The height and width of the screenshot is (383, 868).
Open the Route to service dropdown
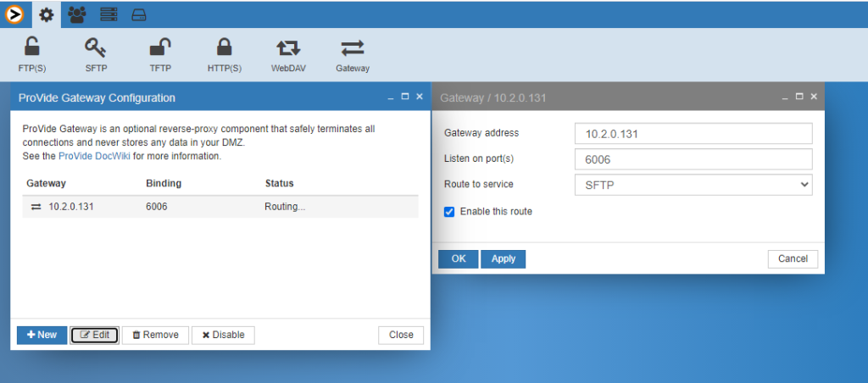(693, 185)
